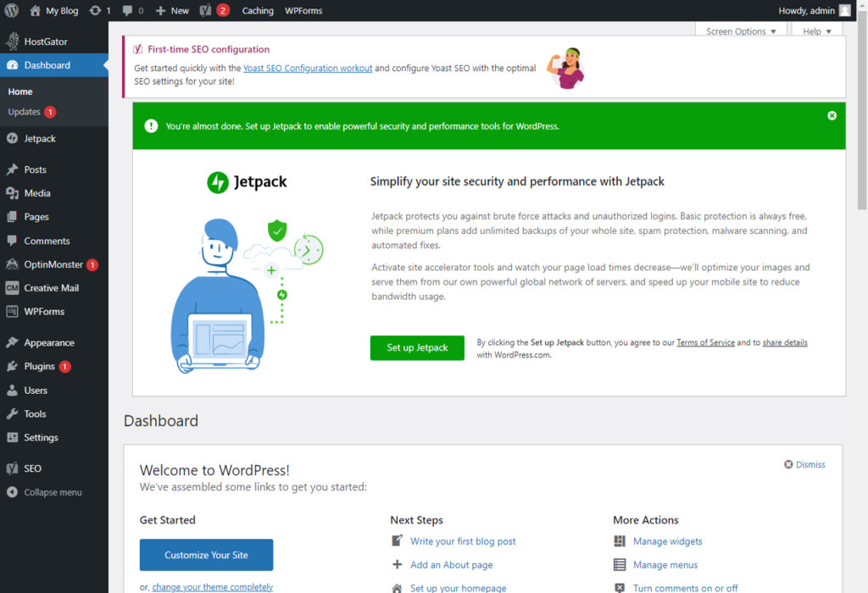Click the Plugins plug icon
Screen dimensions: 868x593
pos(12,366)
